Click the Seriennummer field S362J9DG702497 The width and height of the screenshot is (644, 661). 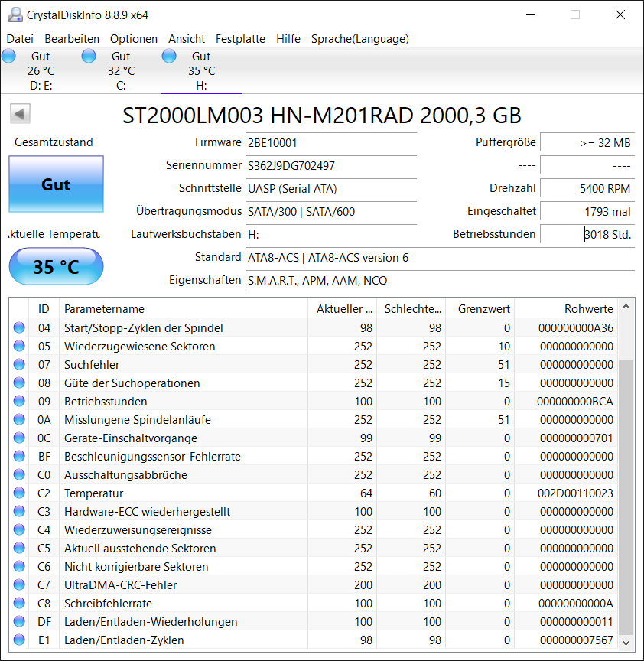(331, 166)
